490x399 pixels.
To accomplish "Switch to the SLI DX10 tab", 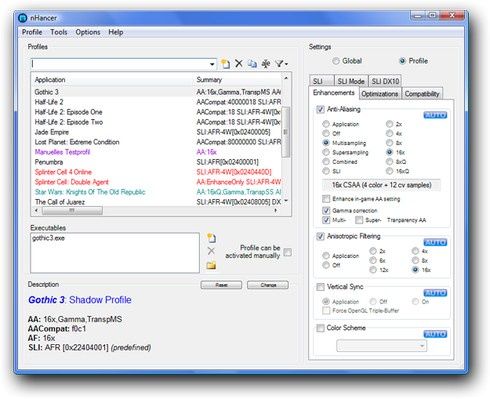I will point(385,81).
